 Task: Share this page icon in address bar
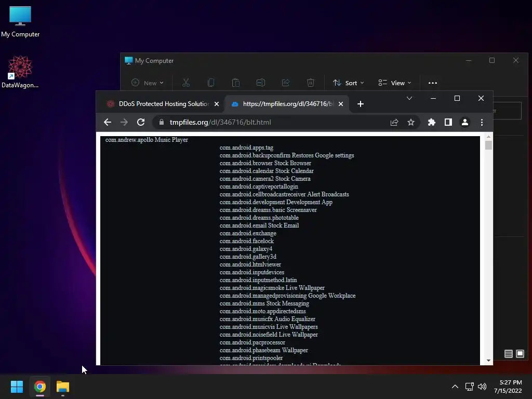pos(394,122)
